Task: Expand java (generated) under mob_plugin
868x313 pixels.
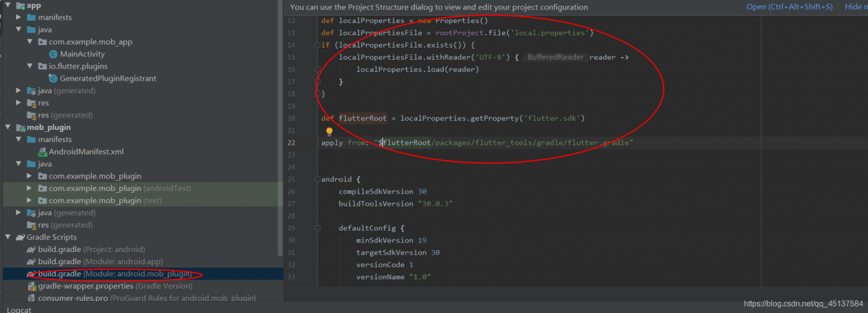Action: tap(19, 213)
